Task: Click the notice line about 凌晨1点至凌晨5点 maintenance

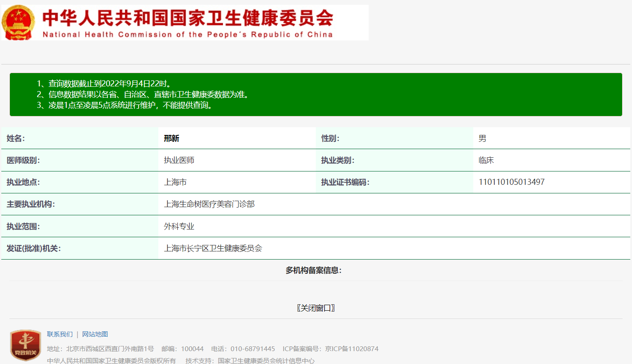Action: tap(125, 105)
